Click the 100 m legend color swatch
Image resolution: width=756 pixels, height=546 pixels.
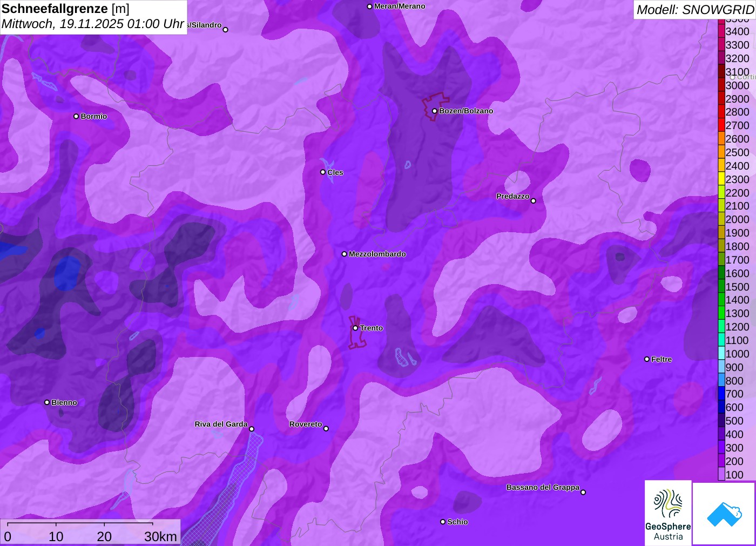point(721,474)
